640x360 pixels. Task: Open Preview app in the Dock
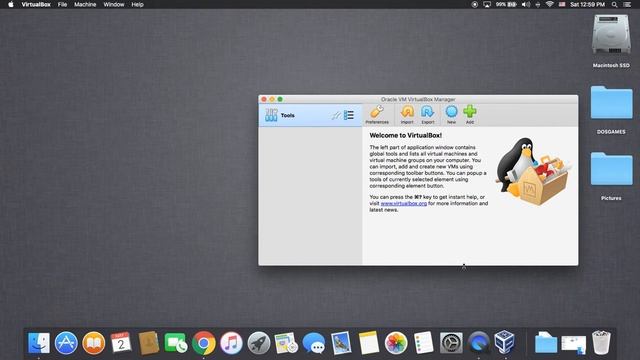(x=341, y=343)
